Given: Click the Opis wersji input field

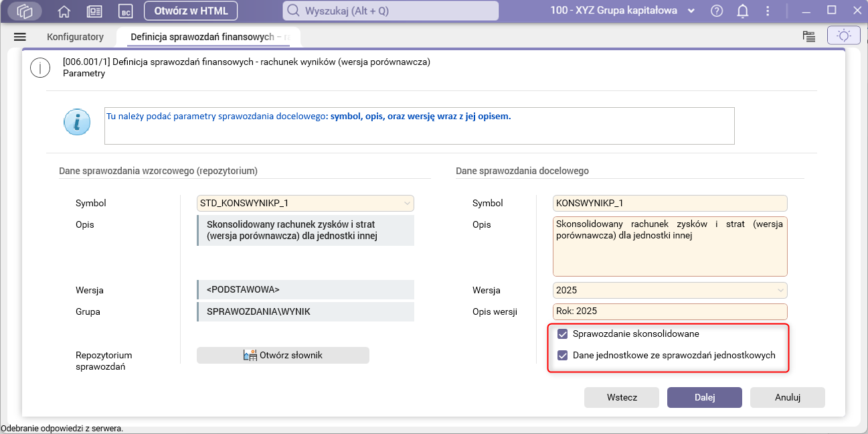Looking at the screenshot, I should coord(670,311).
